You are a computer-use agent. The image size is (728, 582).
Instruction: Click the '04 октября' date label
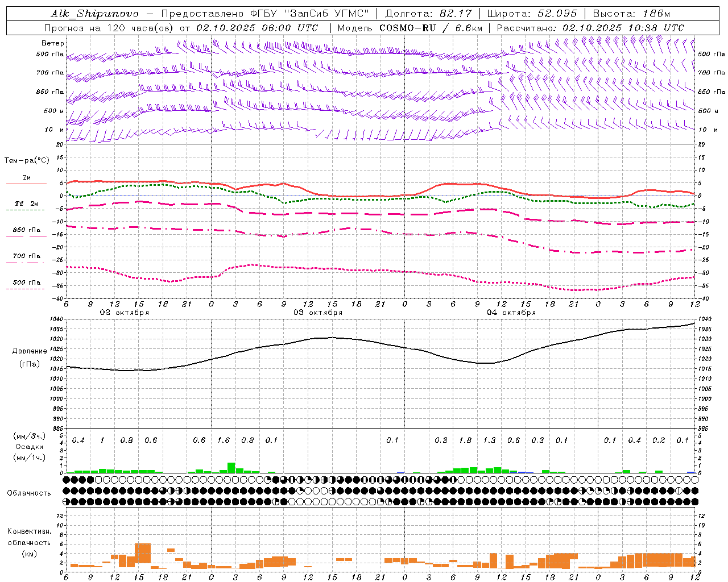pyautogui.click(x=511, y=313)
